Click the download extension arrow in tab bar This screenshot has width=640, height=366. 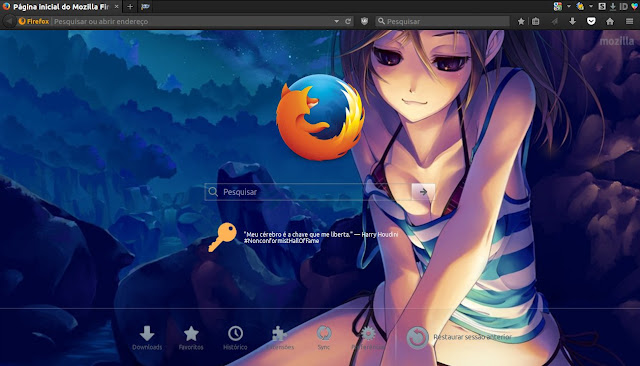click(613, 7)
